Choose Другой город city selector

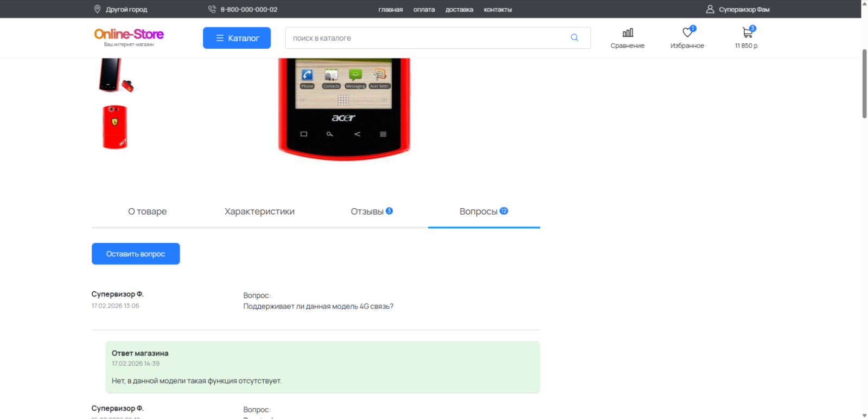pyautogui.click(x=126, y=10)
